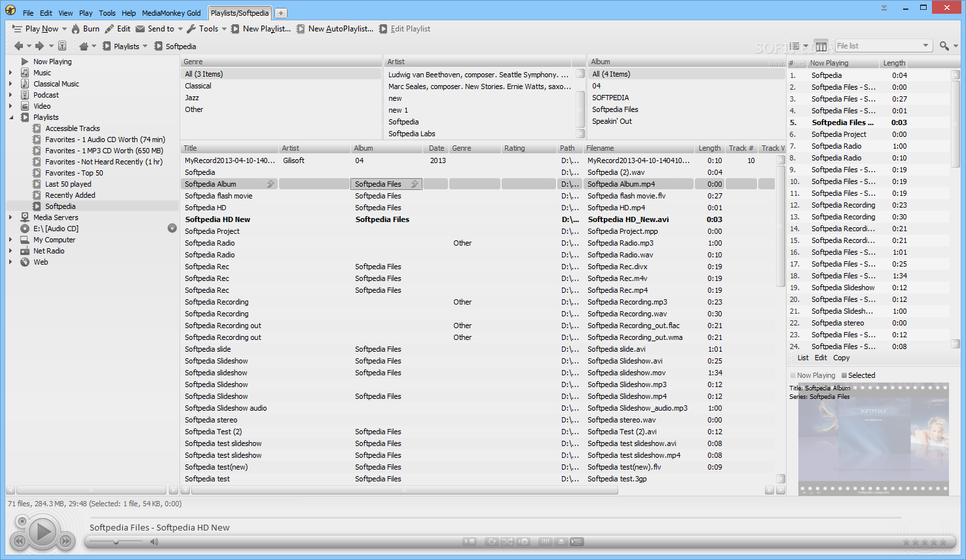The width and height of the screenshot is (966, 560).
Task: Expand the Music tree node
Action: pos(11,73)
